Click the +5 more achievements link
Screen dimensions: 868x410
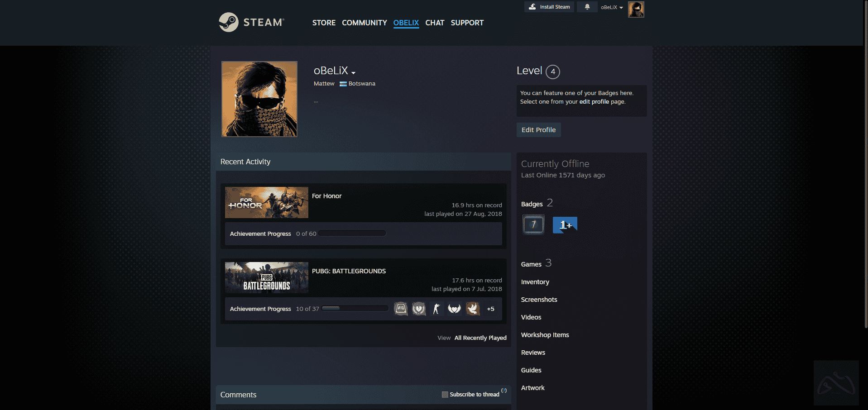point(491,309)
